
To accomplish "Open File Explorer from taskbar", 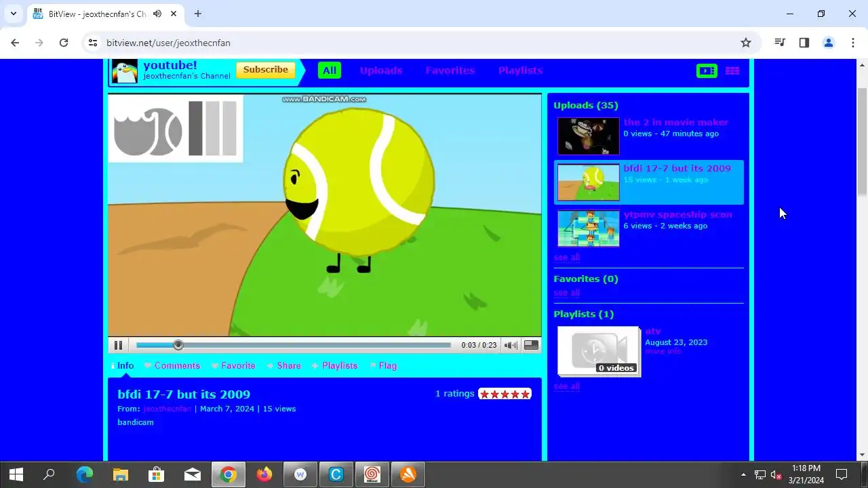I will pyautogui.click(x=121, y=474).
